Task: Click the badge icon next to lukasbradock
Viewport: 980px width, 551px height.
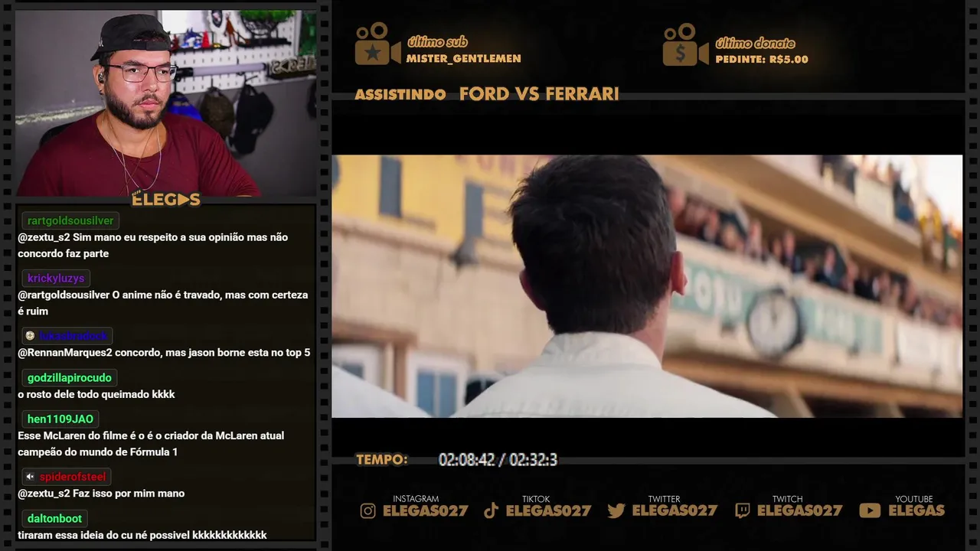Action: 30,336
